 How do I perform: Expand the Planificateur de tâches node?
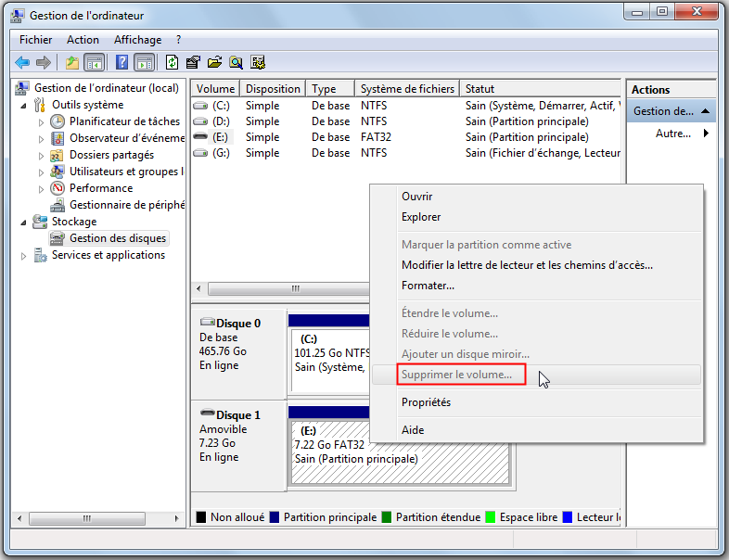tap(42, 122)
